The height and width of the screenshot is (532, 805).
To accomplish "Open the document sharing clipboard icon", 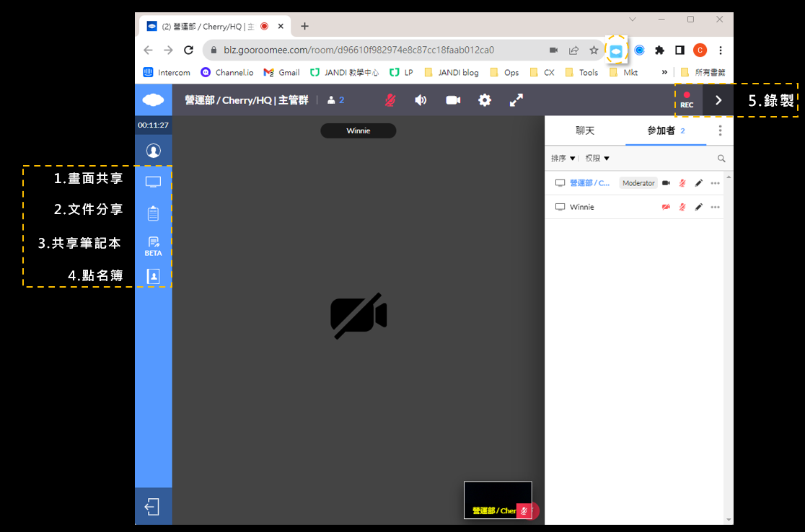I will (x=153, y=213).
